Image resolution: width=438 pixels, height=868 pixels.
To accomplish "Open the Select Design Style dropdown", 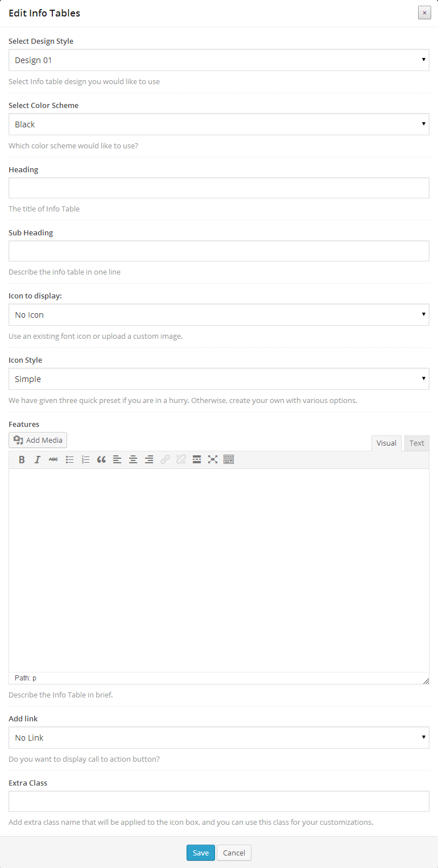I will click(218, 60).
